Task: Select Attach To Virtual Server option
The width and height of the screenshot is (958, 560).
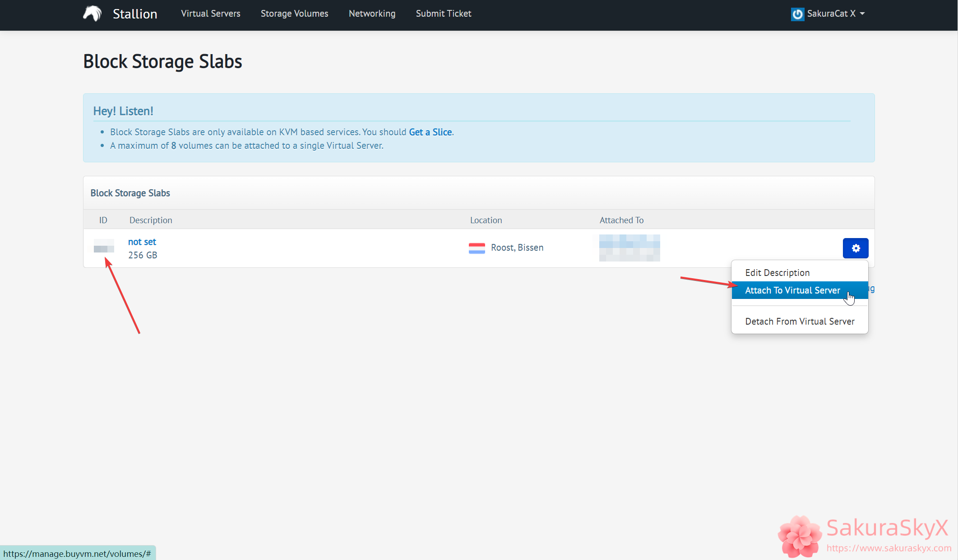Action: coord(792,290)
